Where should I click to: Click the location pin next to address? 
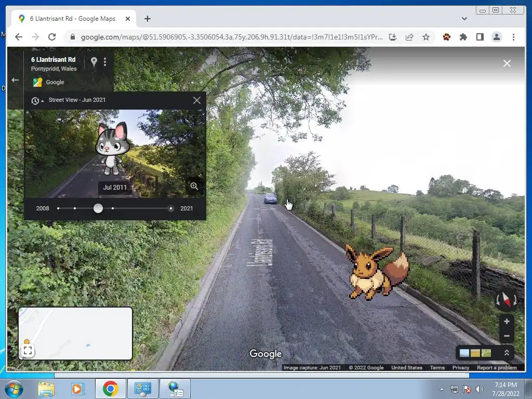coord(94,61)
